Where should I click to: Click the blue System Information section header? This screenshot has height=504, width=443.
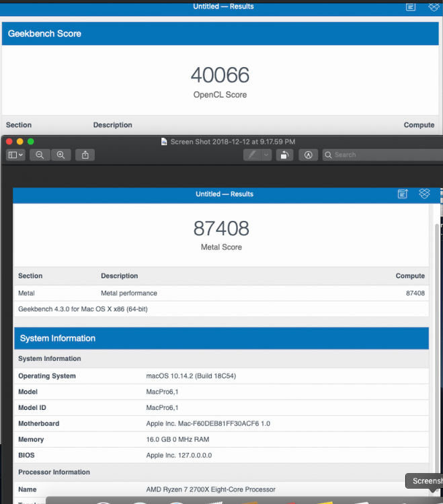[x=222, y=338]
